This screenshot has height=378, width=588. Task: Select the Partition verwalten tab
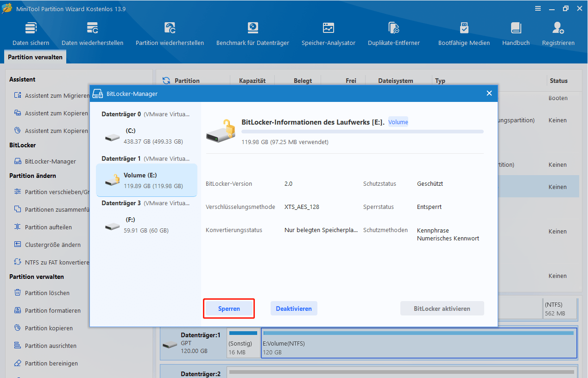pyautogui.click(x=35, y=57)
